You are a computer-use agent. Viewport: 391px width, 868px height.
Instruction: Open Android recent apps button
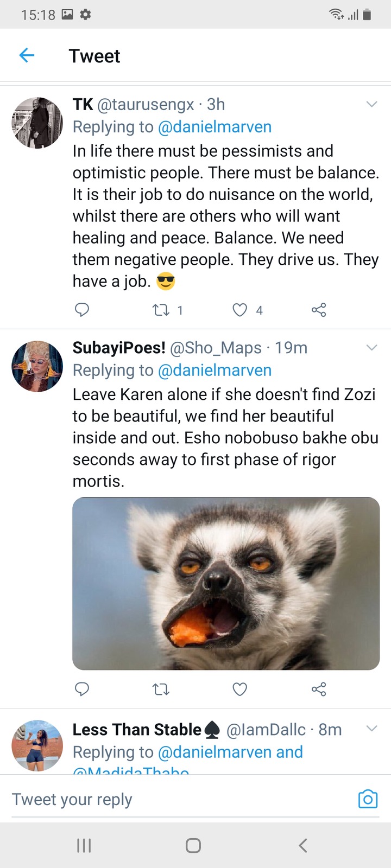tap(84, 845)
